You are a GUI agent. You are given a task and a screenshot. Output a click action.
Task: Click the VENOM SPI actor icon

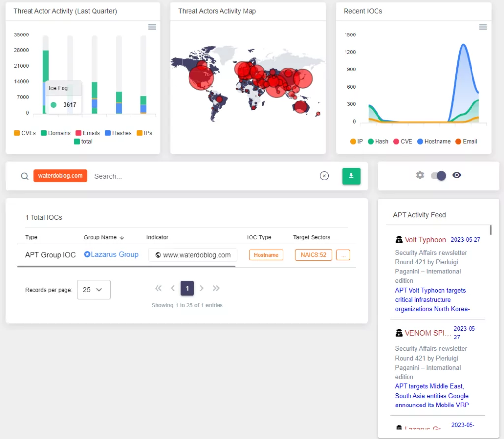point(399,333)
